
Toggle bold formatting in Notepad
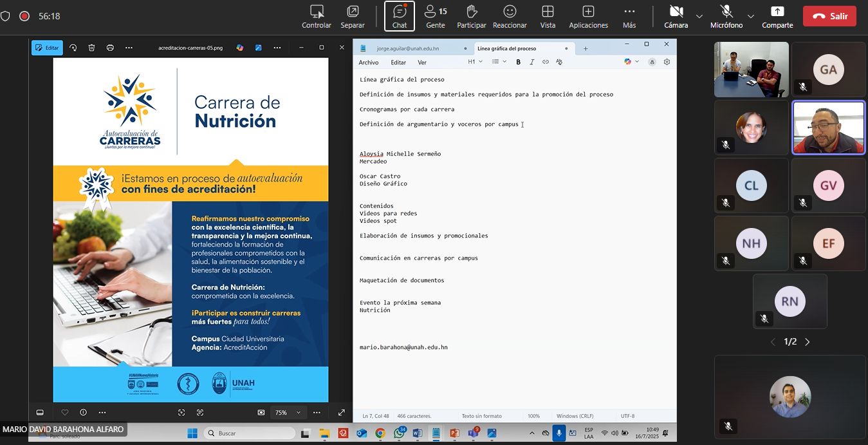point(518,62)
